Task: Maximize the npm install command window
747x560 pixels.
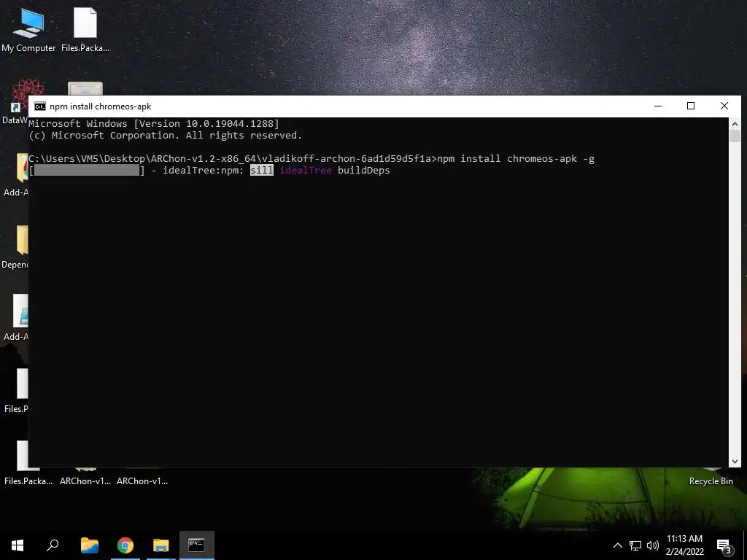Action: click(691, 106)
